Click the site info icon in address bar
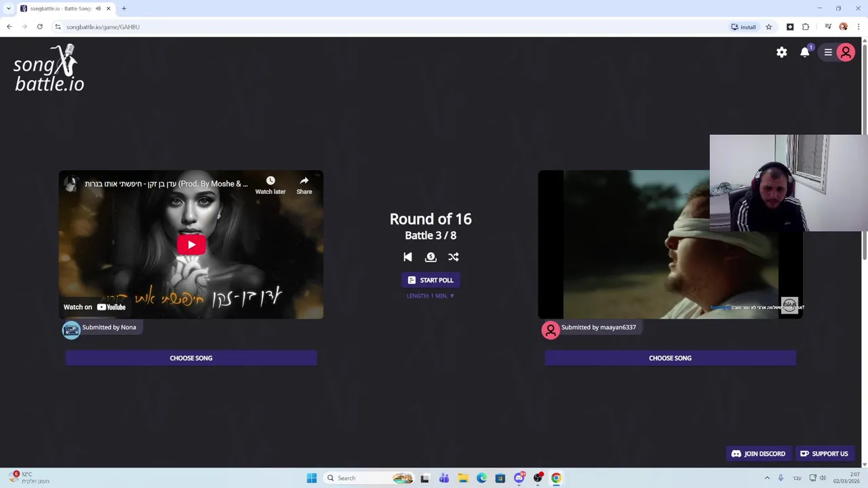Image resolution: width=868 pixels, height=488 pixels. click(x=58, y=26)
